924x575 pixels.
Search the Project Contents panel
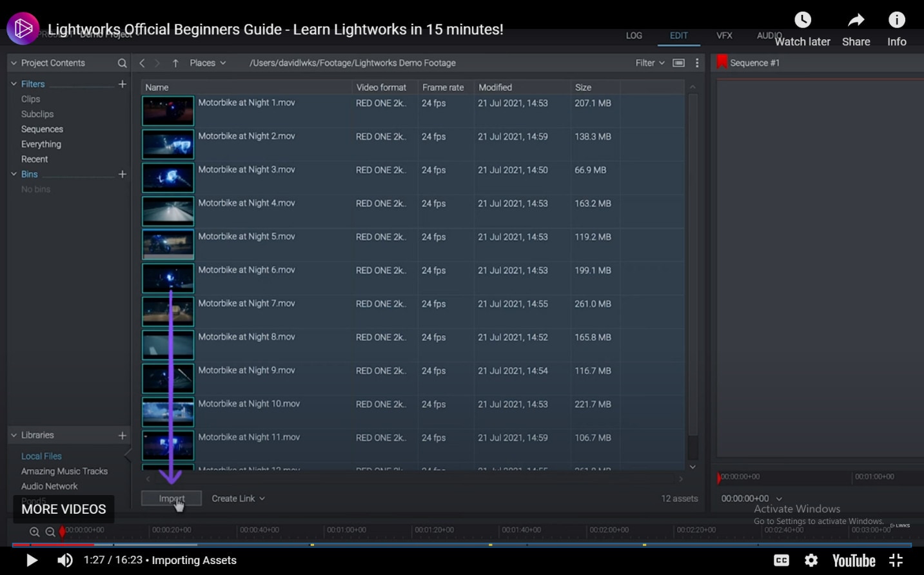(122, 63)
